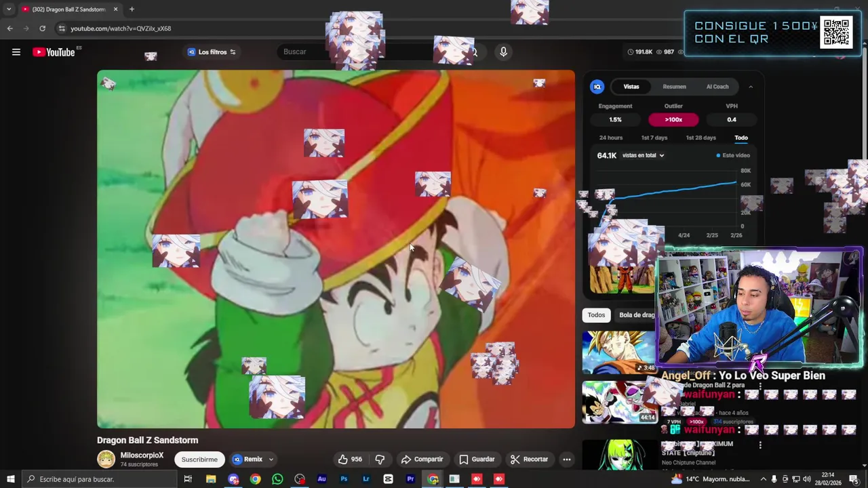Image resolution: width=868 pixels, height=488 pixels.
Task: Click the video player frame
Action: coord(336,249)
